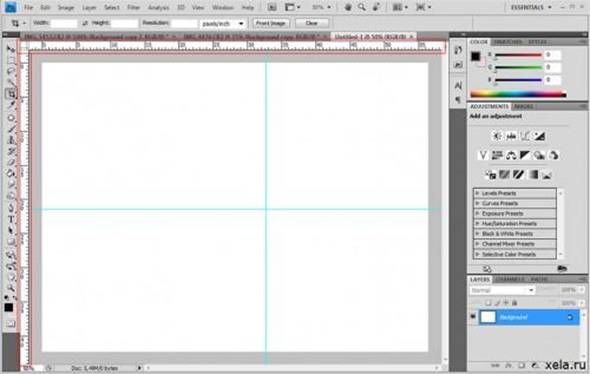
Task: Toggle Lock position in Layers panel
Action: click(x=506, y=303)
